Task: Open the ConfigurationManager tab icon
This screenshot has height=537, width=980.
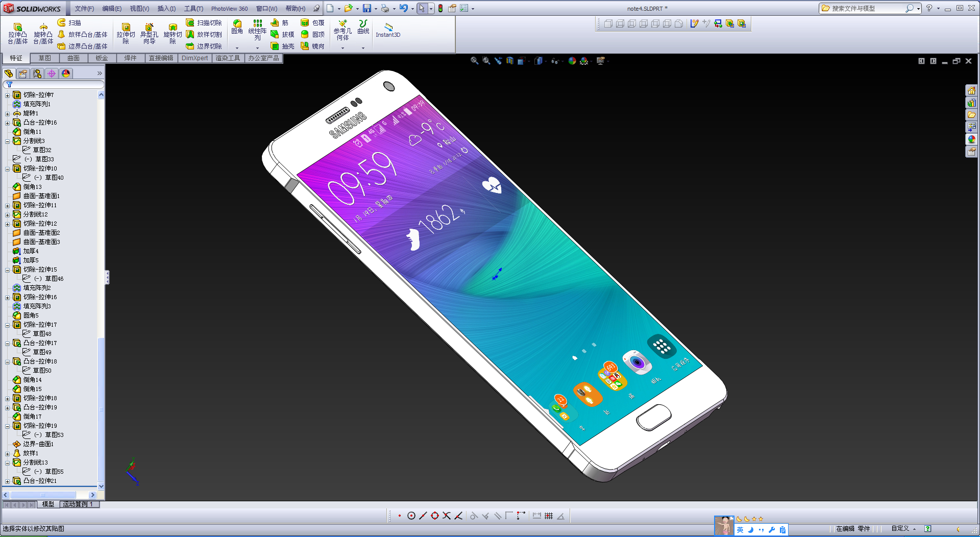Action: point(37,74)
